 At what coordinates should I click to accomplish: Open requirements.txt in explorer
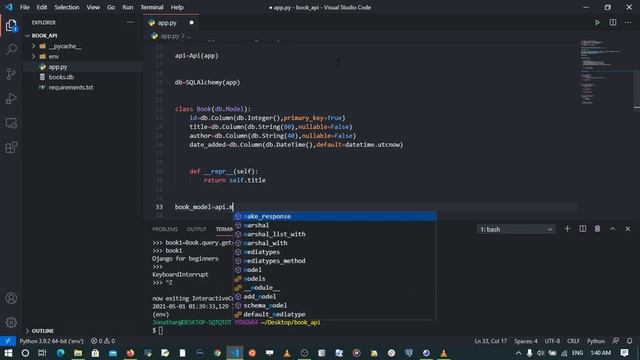pyautogui.click(x=71, y=87)
